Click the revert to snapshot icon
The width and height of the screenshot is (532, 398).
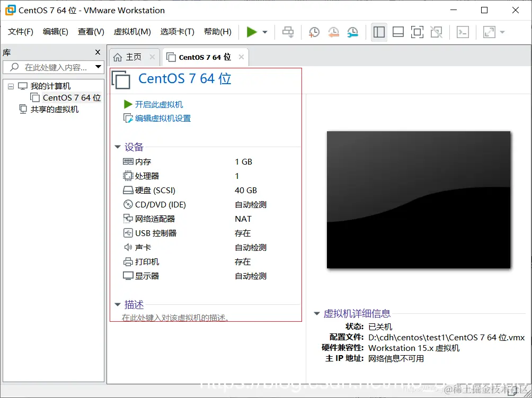point(333,32)
